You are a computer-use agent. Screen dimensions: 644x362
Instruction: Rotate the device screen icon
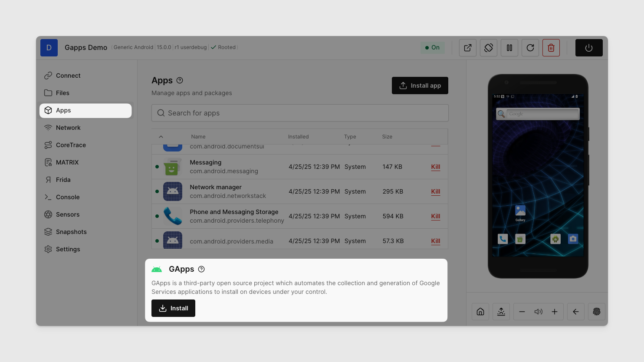(489, 48)
